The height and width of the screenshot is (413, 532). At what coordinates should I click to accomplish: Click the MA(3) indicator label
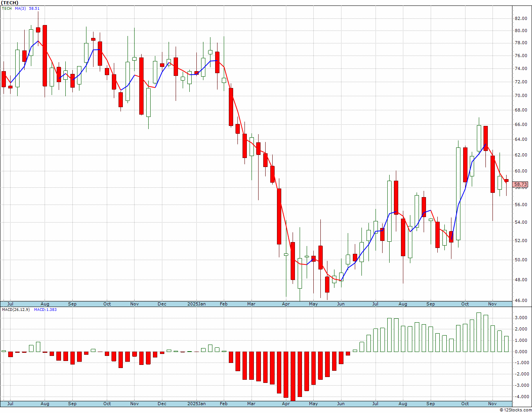click(x=20, y=8)
